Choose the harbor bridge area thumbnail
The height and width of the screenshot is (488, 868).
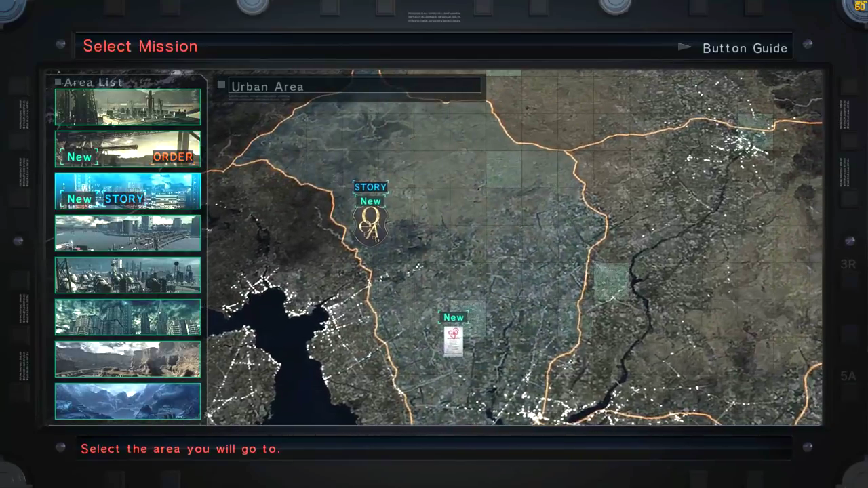click(127, 232)
